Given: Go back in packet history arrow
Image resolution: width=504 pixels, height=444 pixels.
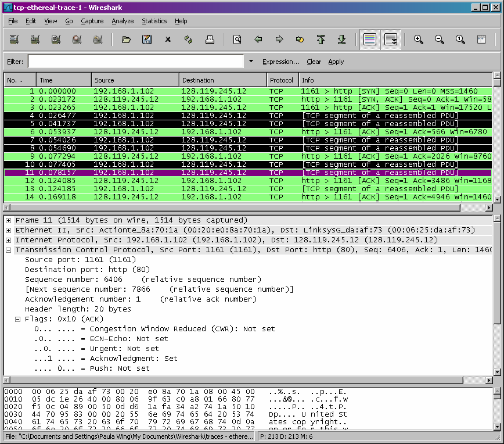Looking at the screenshot, I should pyautogui.click(x=258, y=40).
